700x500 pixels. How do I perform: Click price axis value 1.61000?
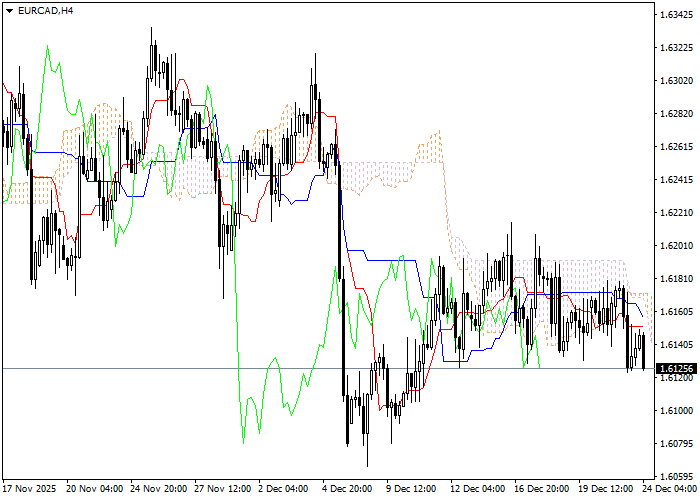677,411
